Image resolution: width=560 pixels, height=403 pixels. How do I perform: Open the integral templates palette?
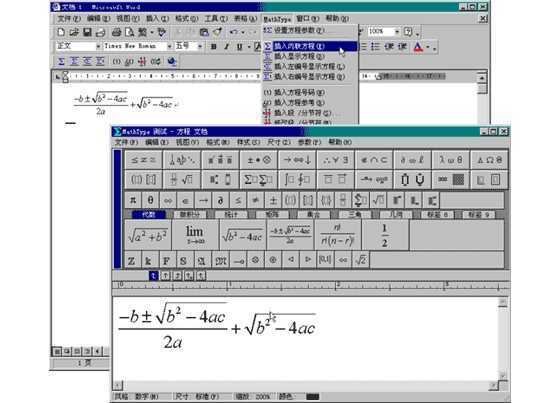(x=298, y=179)
